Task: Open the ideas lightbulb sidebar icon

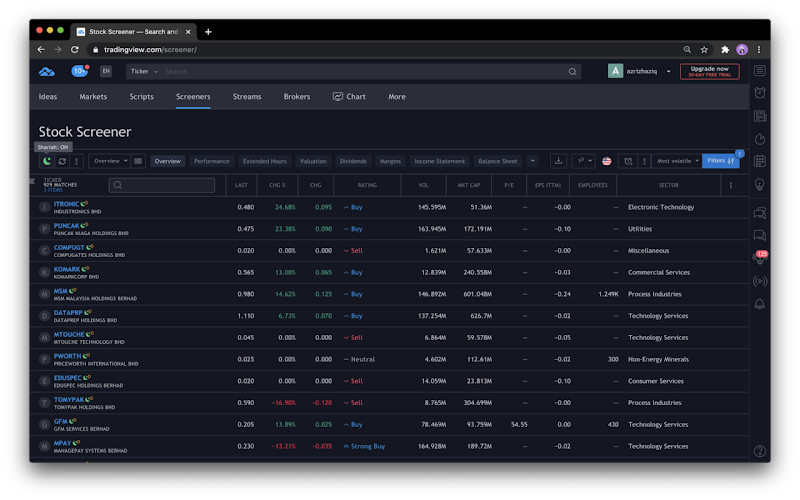Action: pos(760,185)
